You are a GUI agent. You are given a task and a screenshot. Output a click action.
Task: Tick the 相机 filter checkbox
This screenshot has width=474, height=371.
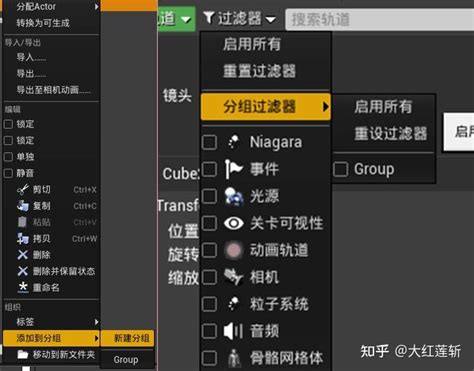(x=209, y=277)
